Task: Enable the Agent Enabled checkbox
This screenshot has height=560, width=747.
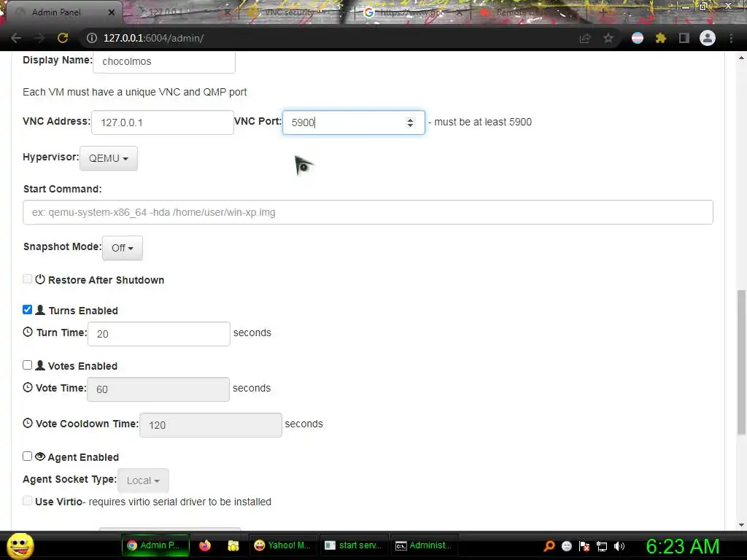Action: pyautogui.click(x=27, y=456)
